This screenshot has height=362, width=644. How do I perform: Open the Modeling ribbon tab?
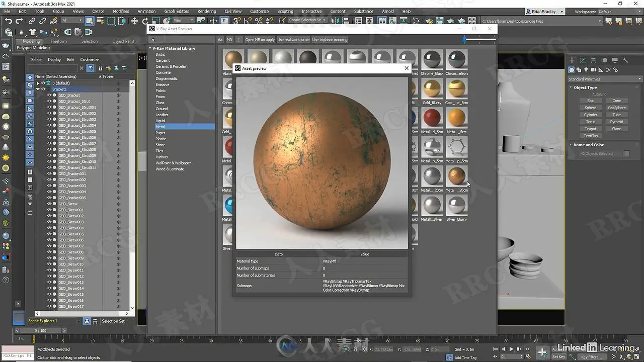[x=31, y=41]
